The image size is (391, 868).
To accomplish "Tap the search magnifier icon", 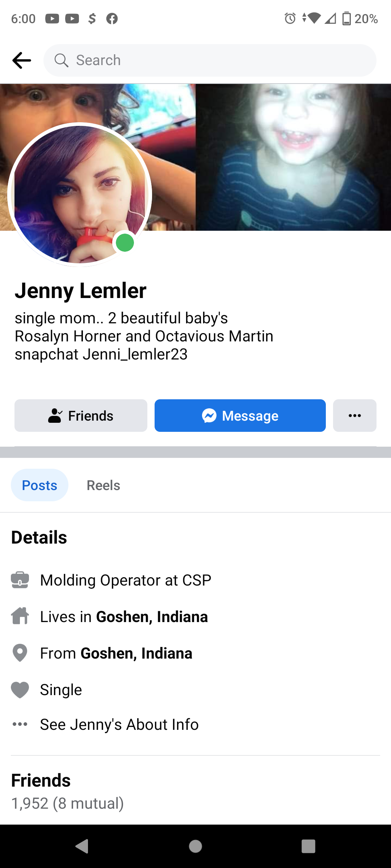I will click(x=61, y=60).
